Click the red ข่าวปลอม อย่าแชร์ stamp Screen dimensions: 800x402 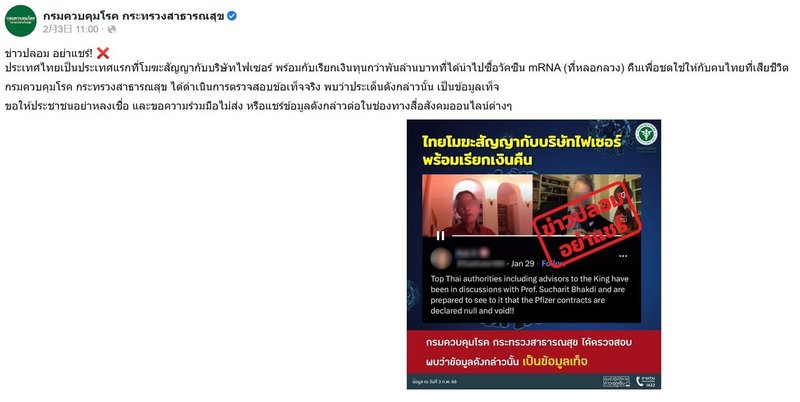[x=585, y=224]
